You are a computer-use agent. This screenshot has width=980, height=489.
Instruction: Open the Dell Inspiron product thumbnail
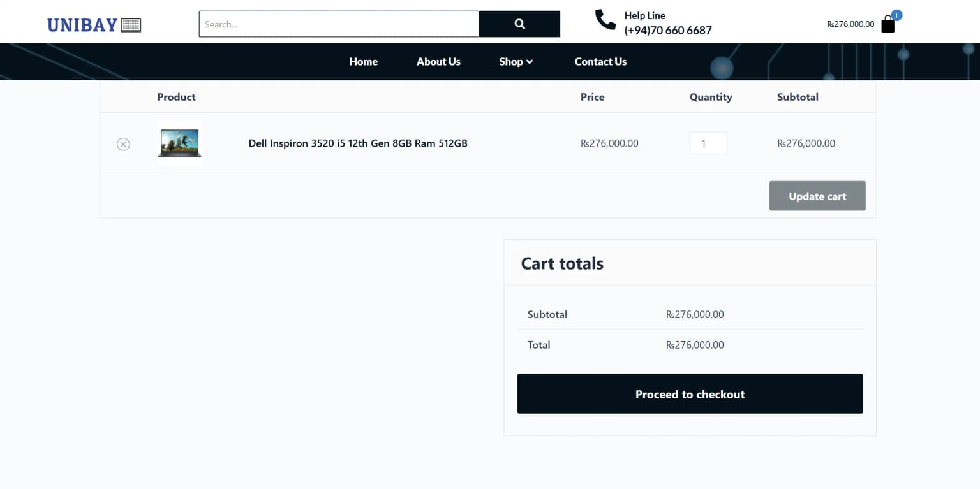[x=180, y=143]
